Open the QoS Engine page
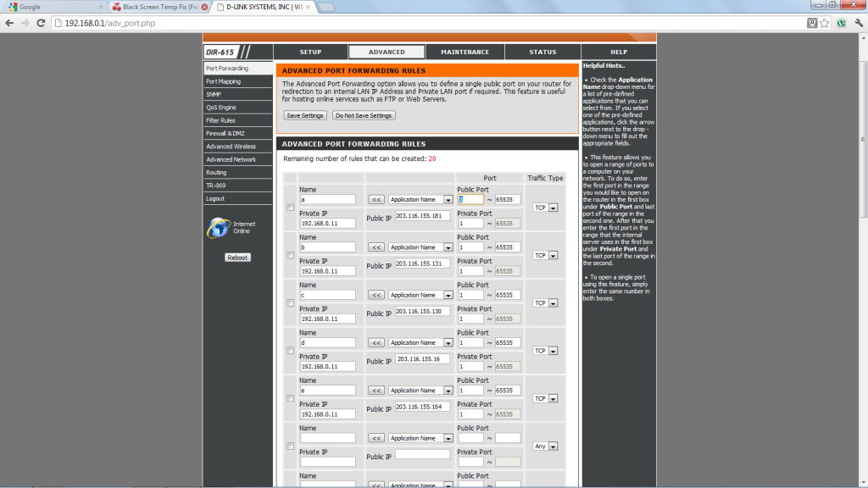The width and height of the screenshot is (868, 488). click(237, 108)
